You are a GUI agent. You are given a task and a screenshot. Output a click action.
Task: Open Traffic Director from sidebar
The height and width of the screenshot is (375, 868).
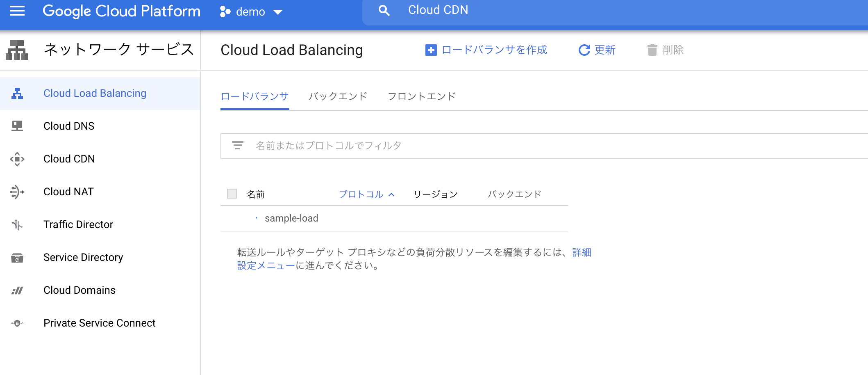click(x=100, y=224)
